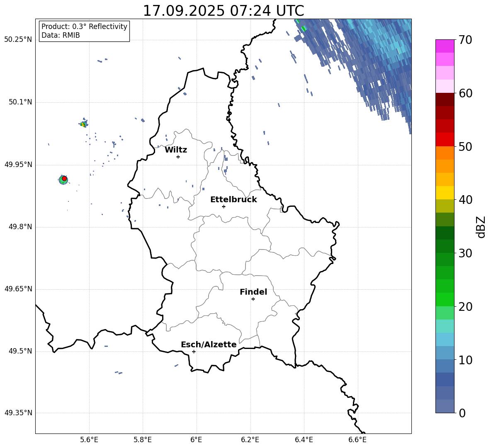Click the 5.6°E longitude label
Screen dimensions: 491x448
click(89, 440)
